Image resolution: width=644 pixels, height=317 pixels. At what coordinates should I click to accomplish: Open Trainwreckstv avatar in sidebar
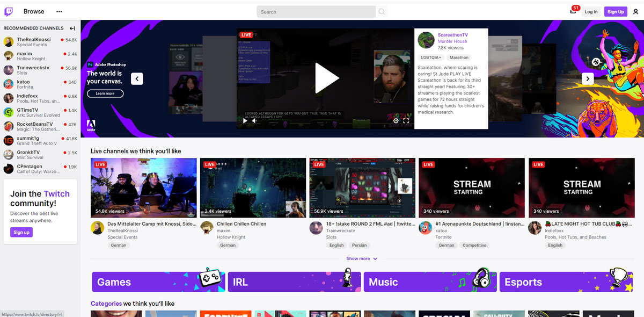[9, 70]
